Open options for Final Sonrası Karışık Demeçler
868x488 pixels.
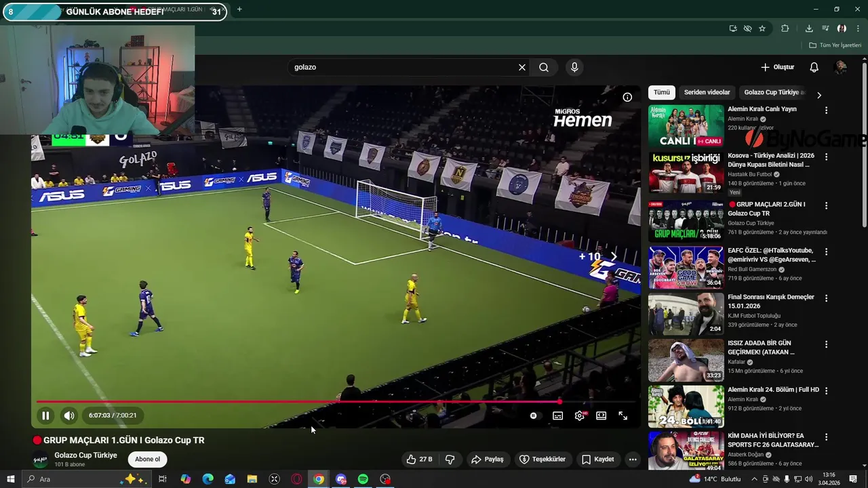[826, 298]
